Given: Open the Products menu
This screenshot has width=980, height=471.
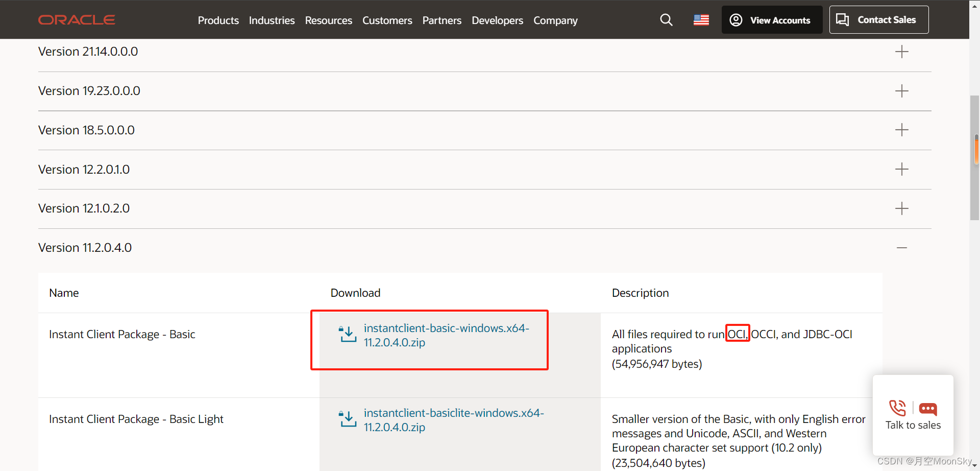Looking at the screenshot, I should coord(218,20).
